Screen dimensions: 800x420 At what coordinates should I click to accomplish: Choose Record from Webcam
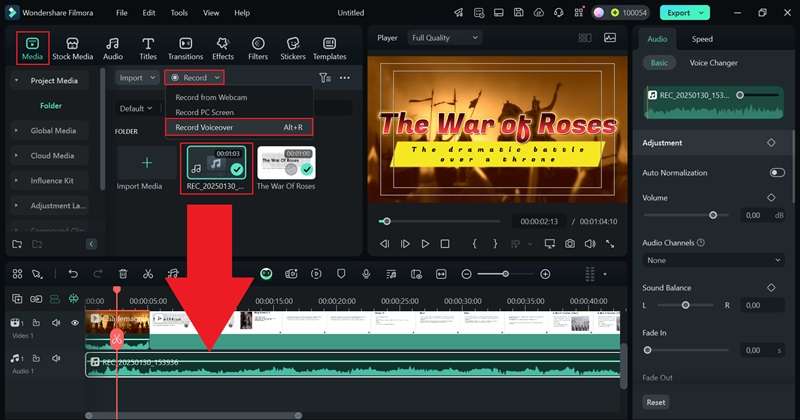pos(211,97)
